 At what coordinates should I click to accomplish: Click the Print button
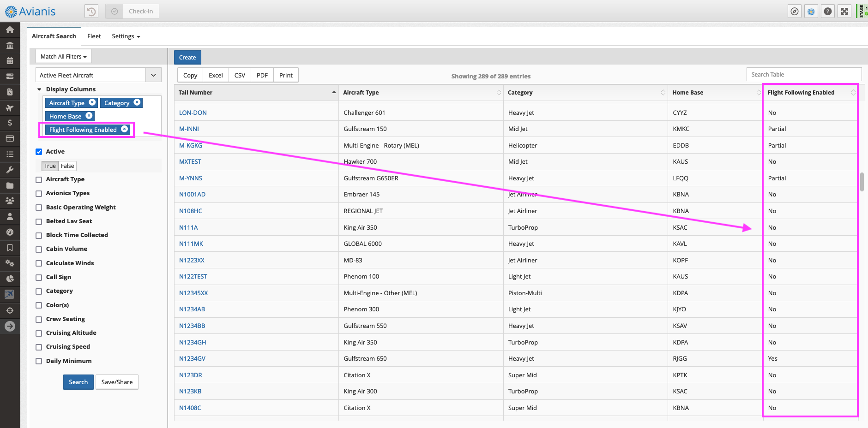[x=286, y=75]
